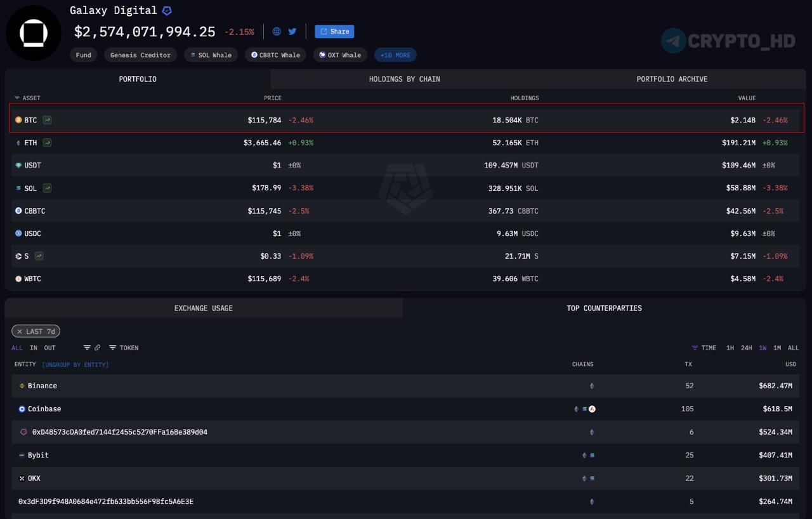The height and width of the screenshot is (519, 812).
Task: Switch to HOLDINGS BY CHAIN tab
Action: (x=405, y=79)
